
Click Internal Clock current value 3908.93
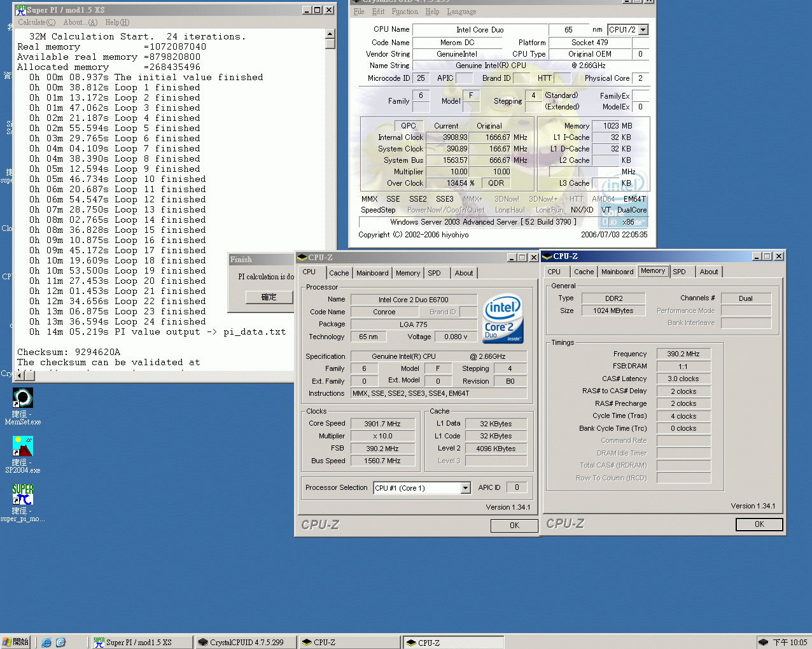pos(447,137)
